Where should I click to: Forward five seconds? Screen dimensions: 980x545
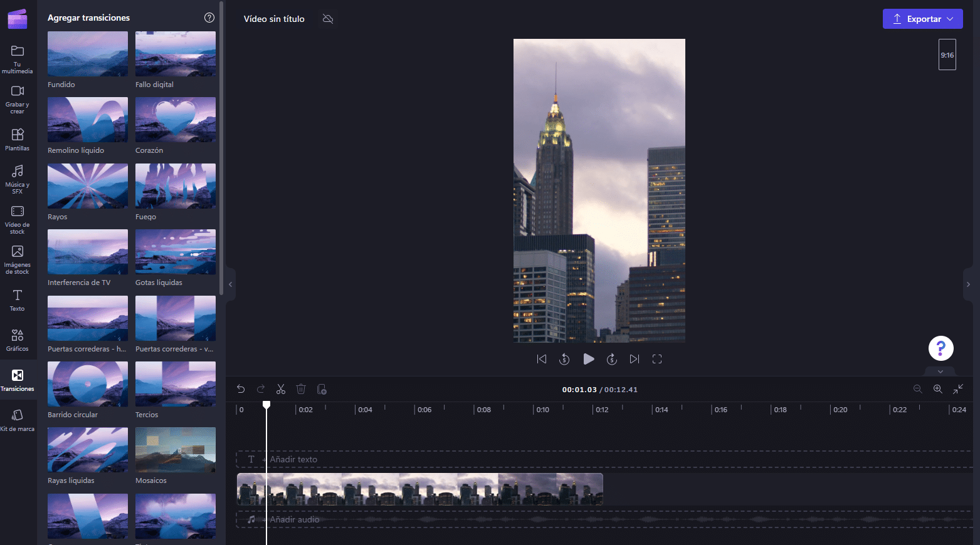point(612,359)
